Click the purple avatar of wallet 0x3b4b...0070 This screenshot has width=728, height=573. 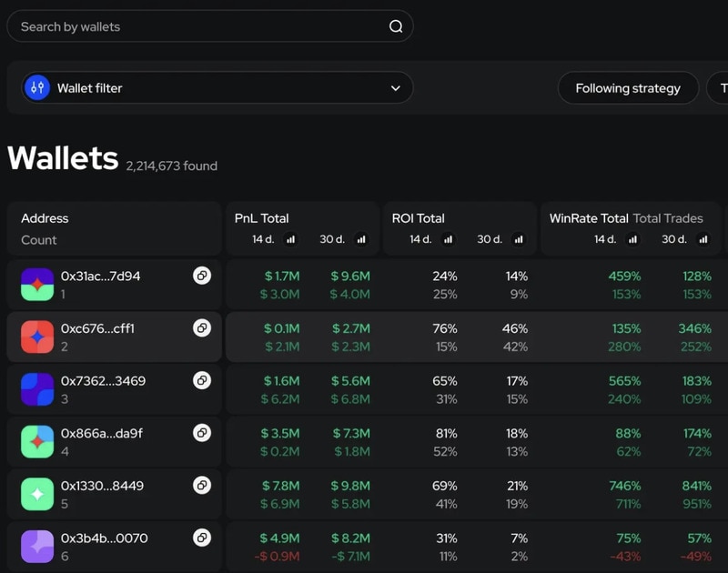coord(38,547)
